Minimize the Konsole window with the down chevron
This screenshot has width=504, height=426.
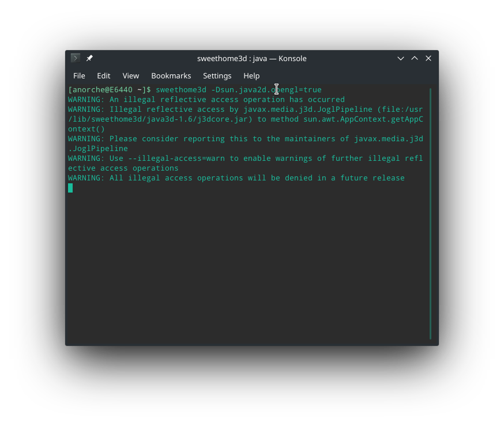(x=401, y=58)
